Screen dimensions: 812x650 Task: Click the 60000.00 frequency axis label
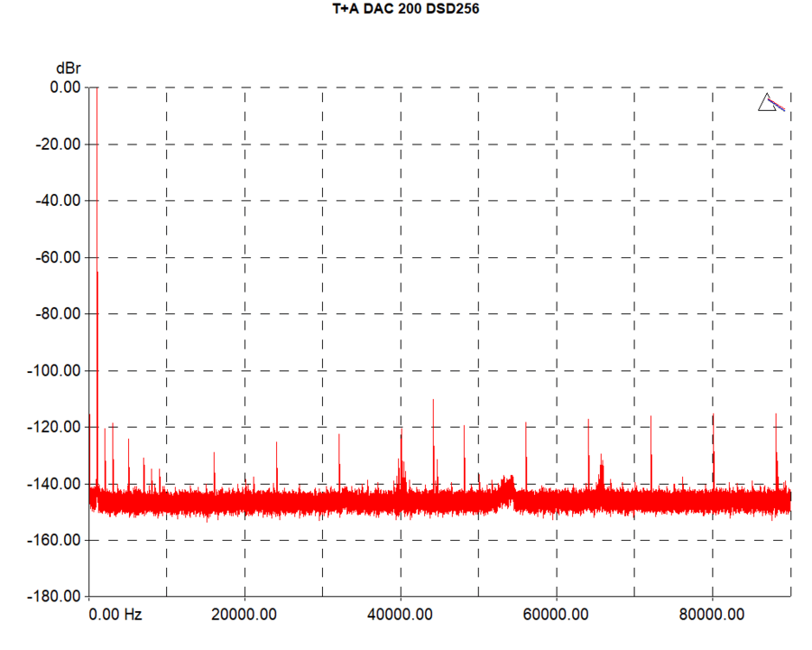557,615
